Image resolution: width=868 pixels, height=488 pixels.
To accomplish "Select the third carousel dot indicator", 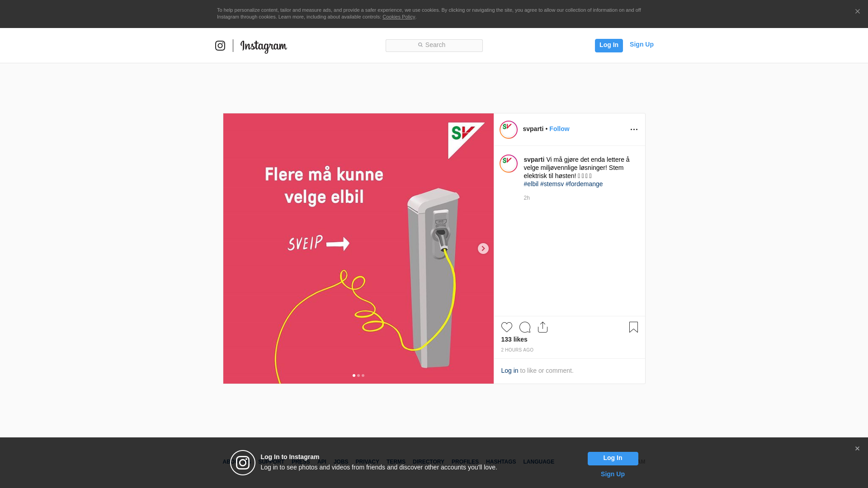I will point(363,375).
